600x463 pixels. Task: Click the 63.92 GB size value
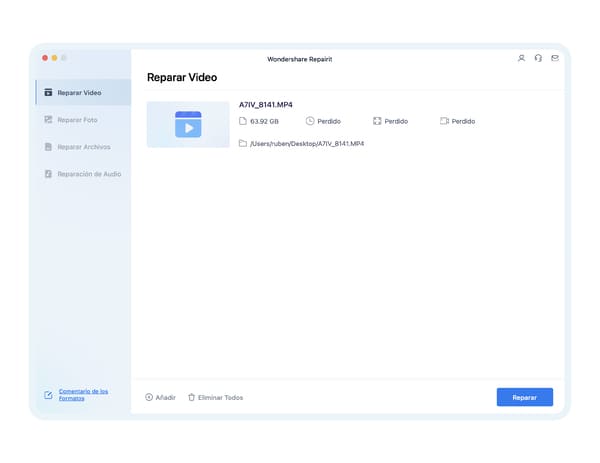click(264, 121)
